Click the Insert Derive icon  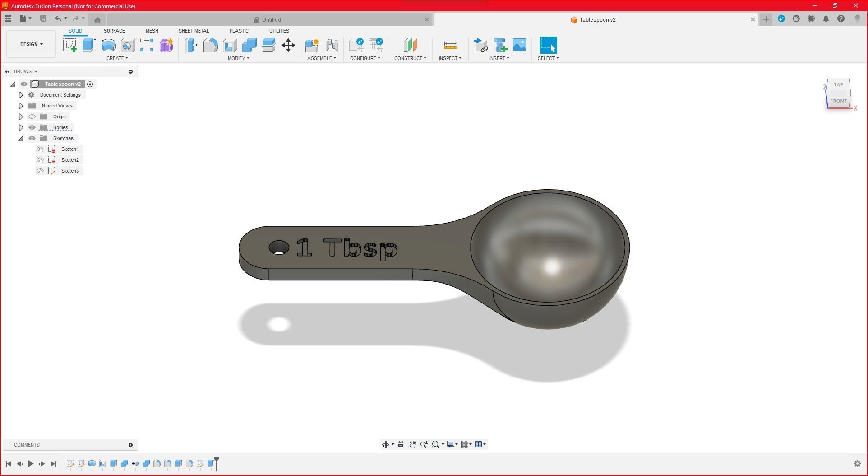pyautogui.click(x=480, y=45)
